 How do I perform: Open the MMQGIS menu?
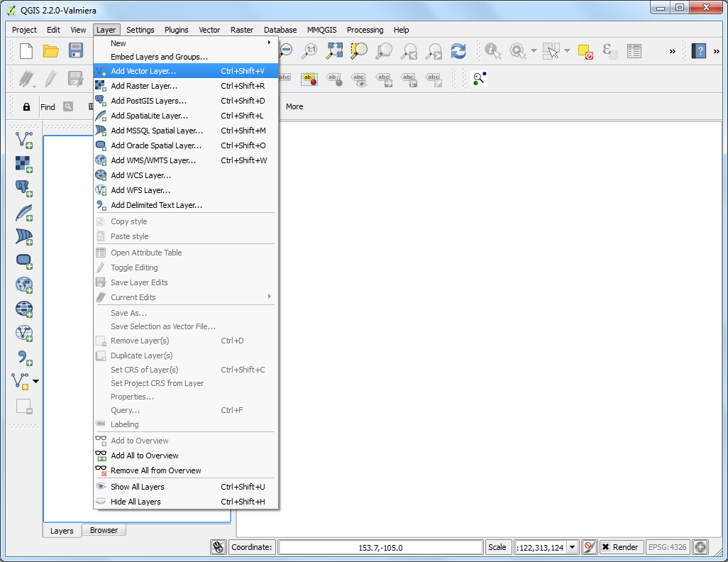321,30
